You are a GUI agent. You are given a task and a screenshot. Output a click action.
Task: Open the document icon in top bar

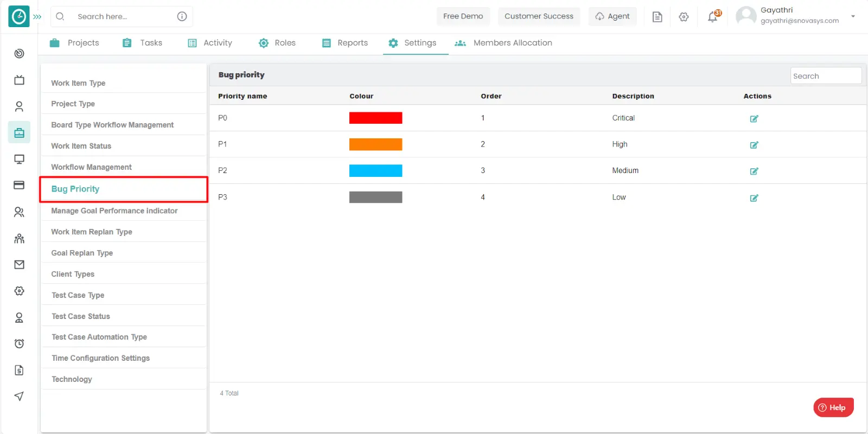(657, 17)
